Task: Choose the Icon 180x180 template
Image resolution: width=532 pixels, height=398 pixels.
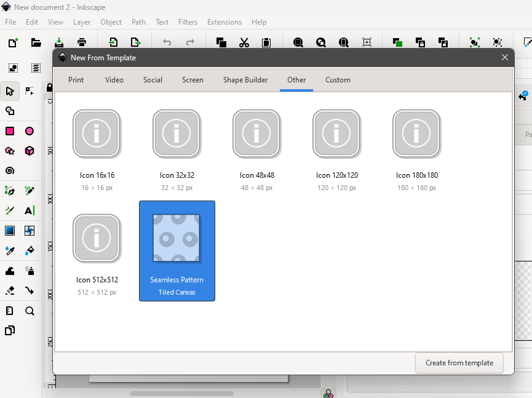Action: [x=416, y=149]
